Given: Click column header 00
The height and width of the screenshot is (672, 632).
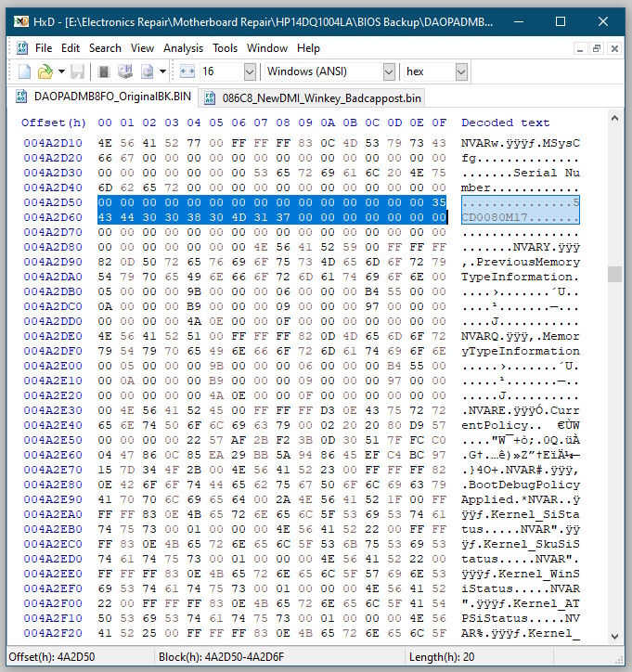Looking at the screenshot, I should pyautogui.click(x=105, y=123).
